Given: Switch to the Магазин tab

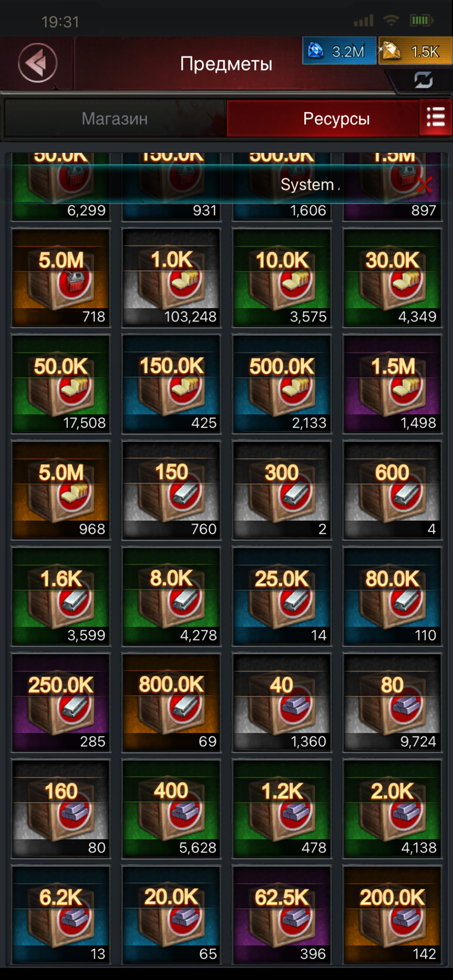Looking at the screenshot, I should click(115, 118).
